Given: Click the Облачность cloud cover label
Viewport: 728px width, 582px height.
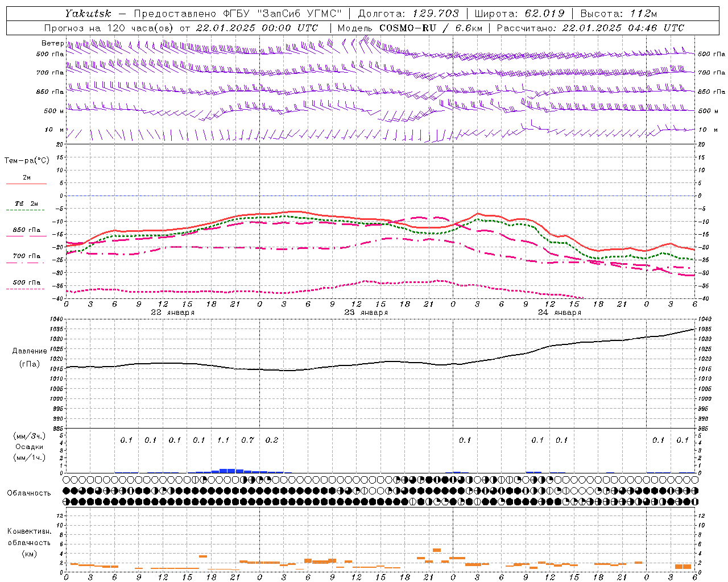Looking at the screenshot, I should coord(29,493).
